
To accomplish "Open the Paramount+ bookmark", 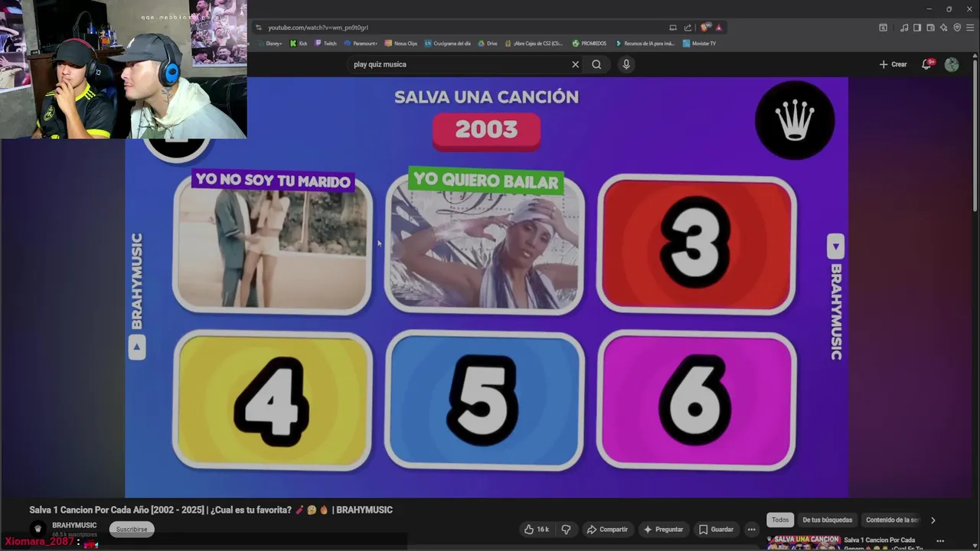I will pyautogui.click(x=361, y=44).
